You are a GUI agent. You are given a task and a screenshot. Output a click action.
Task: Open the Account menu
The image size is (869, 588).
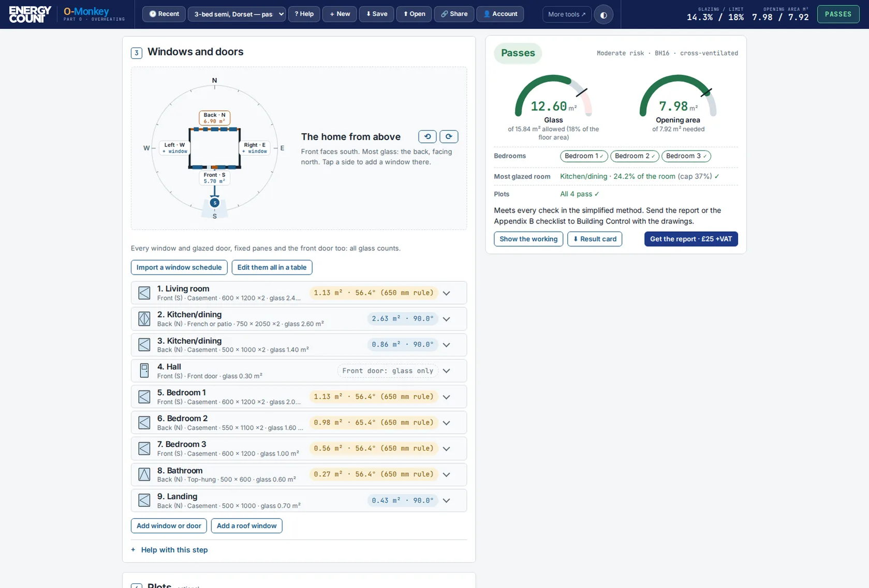tap(500, 14)
